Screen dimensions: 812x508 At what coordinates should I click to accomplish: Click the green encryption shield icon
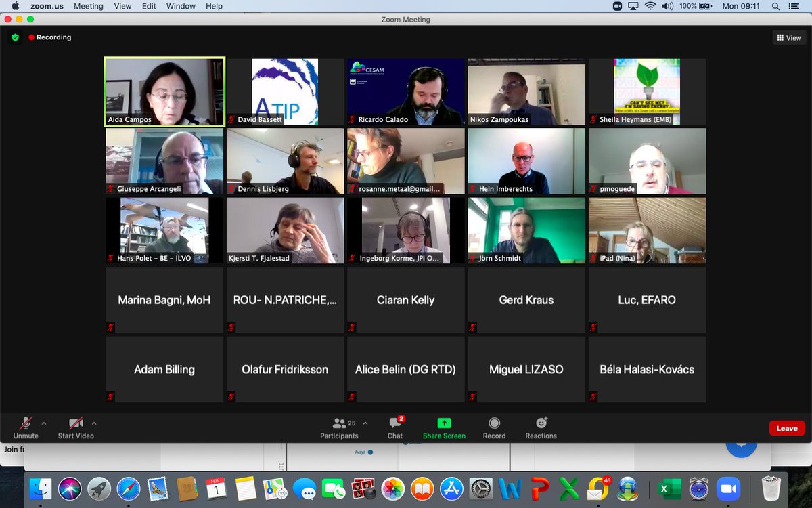tap(15, 37)
